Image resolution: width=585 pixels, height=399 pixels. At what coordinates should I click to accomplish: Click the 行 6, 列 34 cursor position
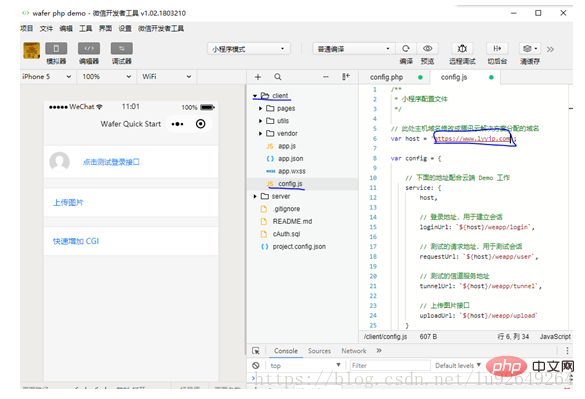coord(513,337)
